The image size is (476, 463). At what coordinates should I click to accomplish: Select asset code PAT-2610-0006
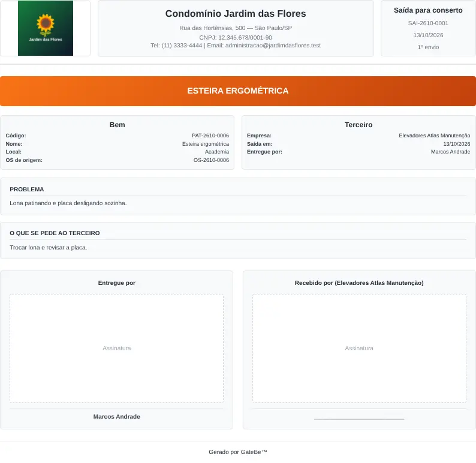click(x=210, y=136)
